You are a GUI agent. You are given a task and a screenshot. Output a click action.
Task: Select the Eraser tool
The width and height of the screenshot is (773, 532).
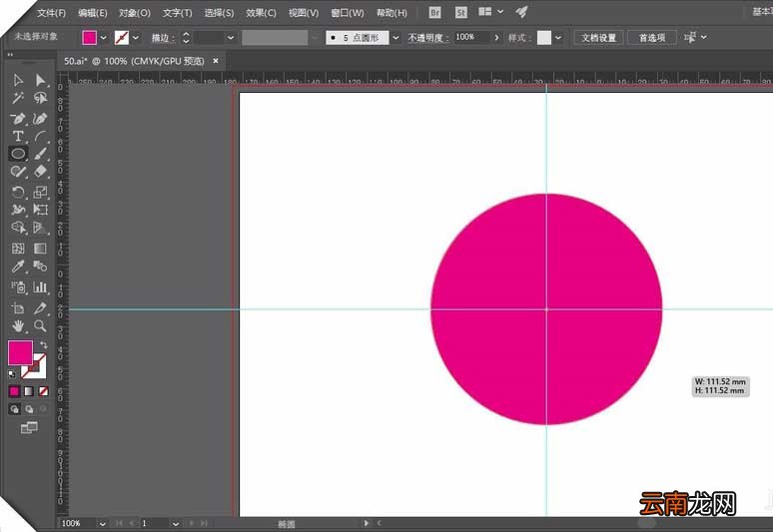click(x=40, y=172)
